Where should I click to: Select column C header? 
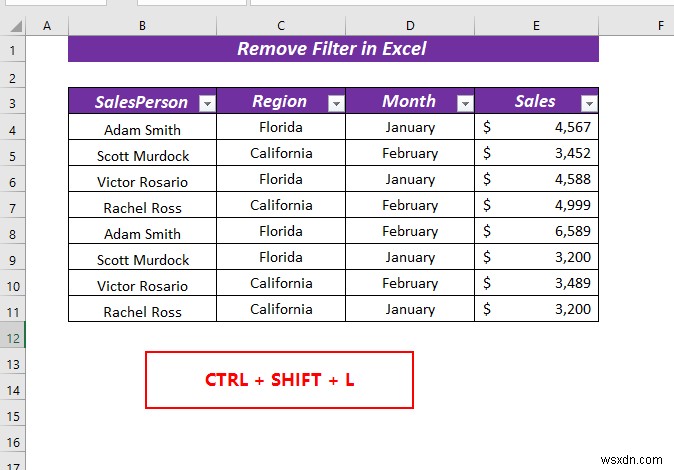[281, 26]
